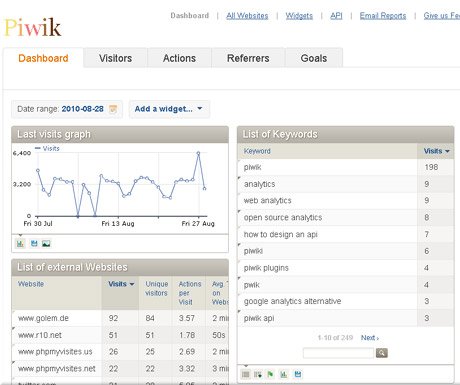Select the 'piwik api' keyword row
This screenshot has width=460, height=385.
click(345, 318)
